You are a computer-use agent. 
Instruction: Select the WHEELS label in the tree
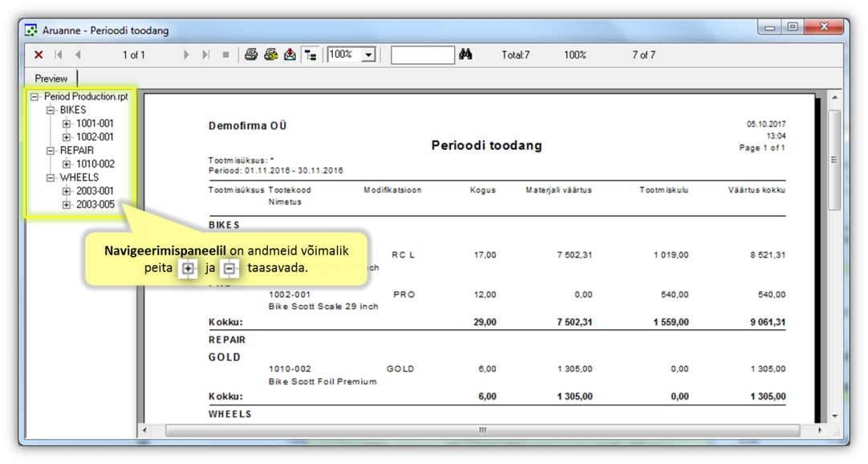pos(79,177)
